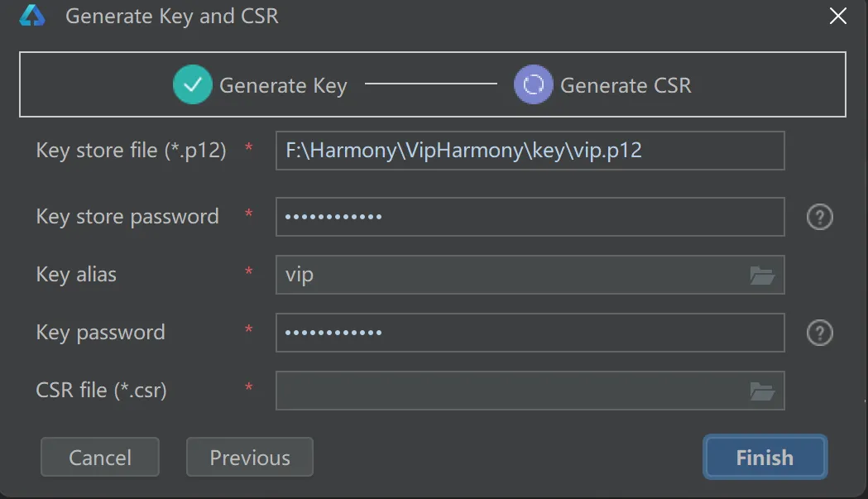The image size is (868, 499).
Task: Confirm with the Finish button
Action: [765, 457]
